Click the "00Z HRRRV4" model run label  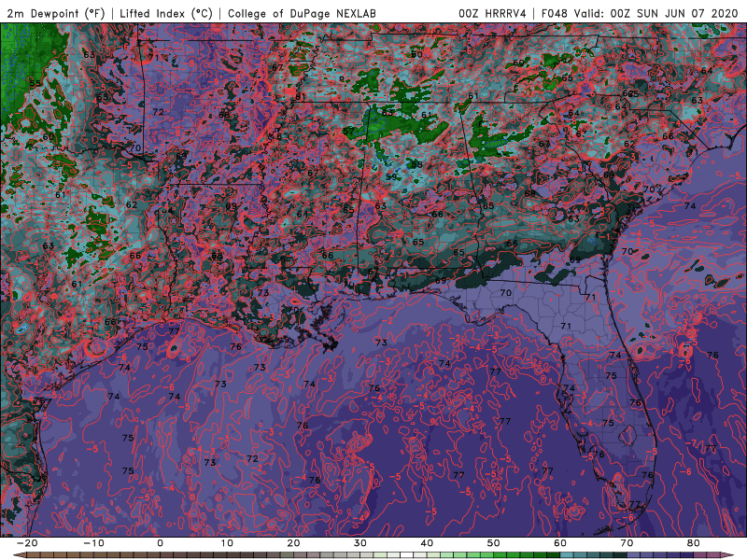pyautogui.click(x=492, y=13)
